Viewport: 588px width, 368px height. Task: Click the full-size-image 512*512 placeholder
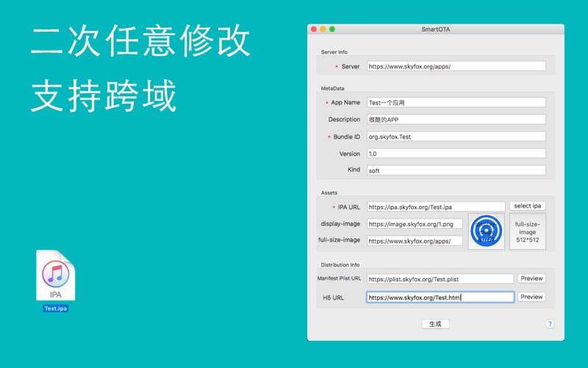coord(527,232)
